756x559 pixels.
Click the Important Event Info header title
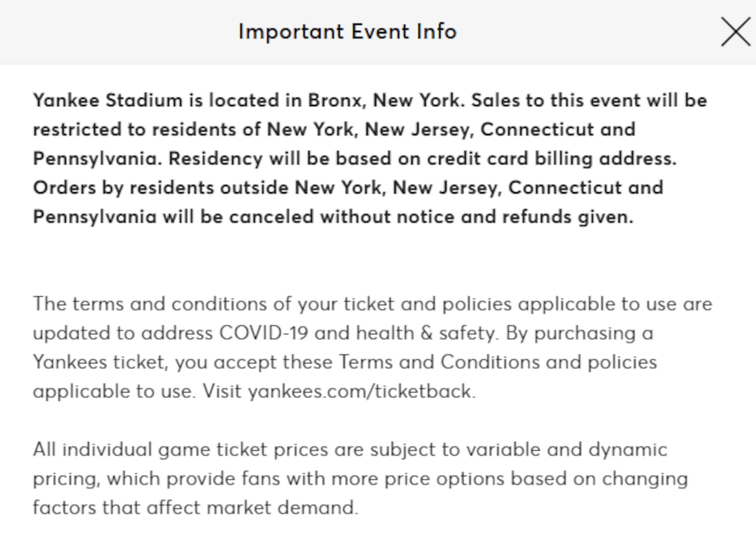347,32
